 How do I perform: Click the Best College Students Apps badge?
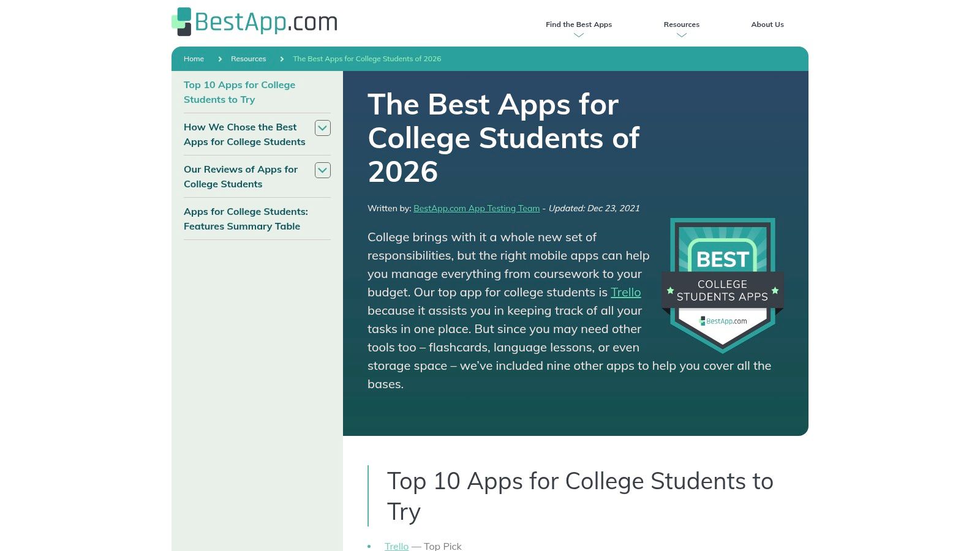[722, 285]
